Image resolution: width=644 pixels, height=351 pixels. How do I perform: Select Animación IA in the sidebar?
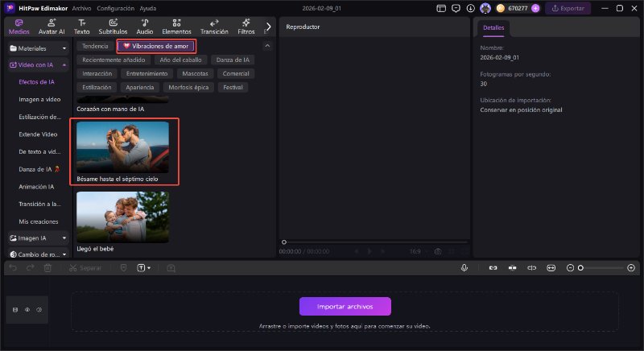pyautogui.click(x=36, y=187)
